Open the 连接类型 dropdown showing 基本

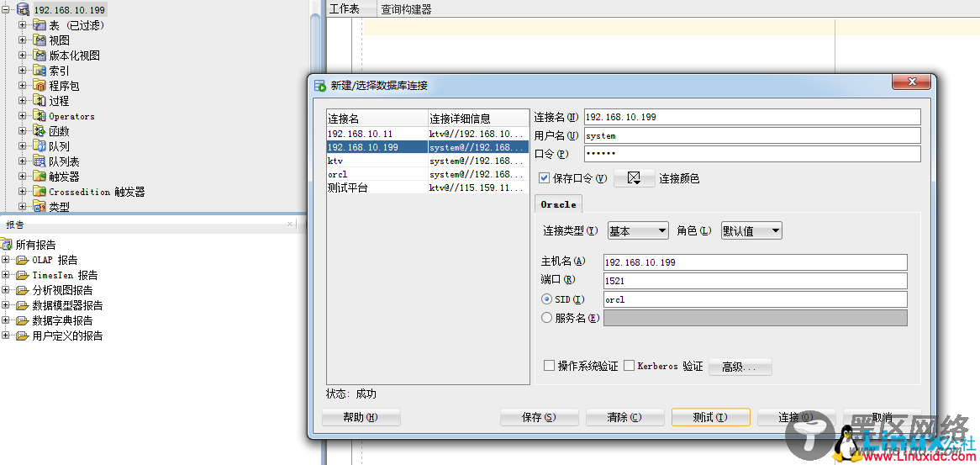(x=638, y=230)
